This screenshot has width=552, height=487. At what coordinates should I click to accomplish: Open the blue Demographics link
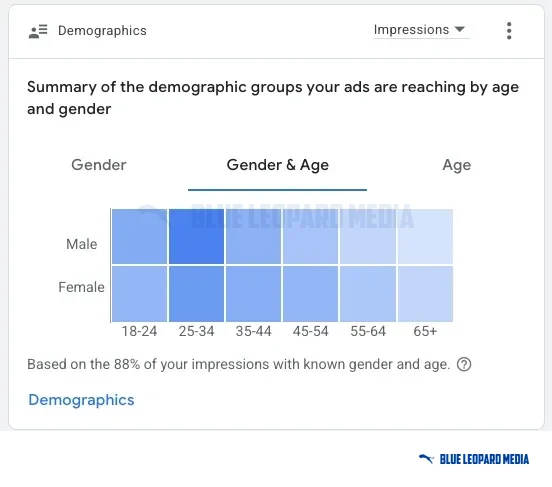point(81,400)
